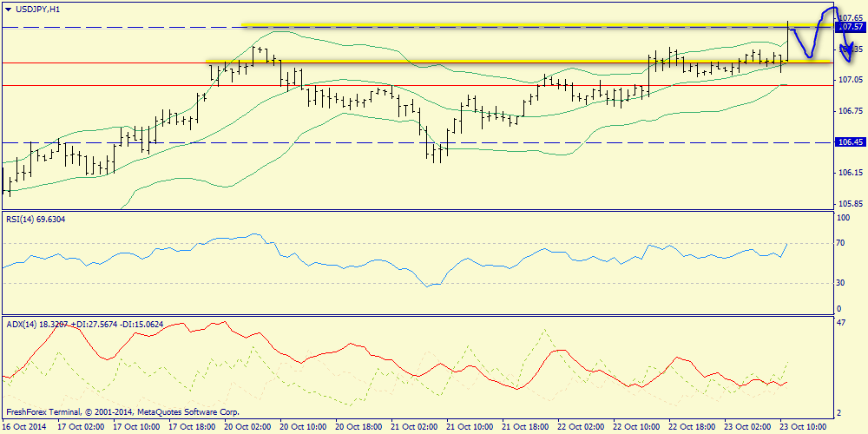Click the 16 Oct 2014 time axis label

click(x=25, y=427)
